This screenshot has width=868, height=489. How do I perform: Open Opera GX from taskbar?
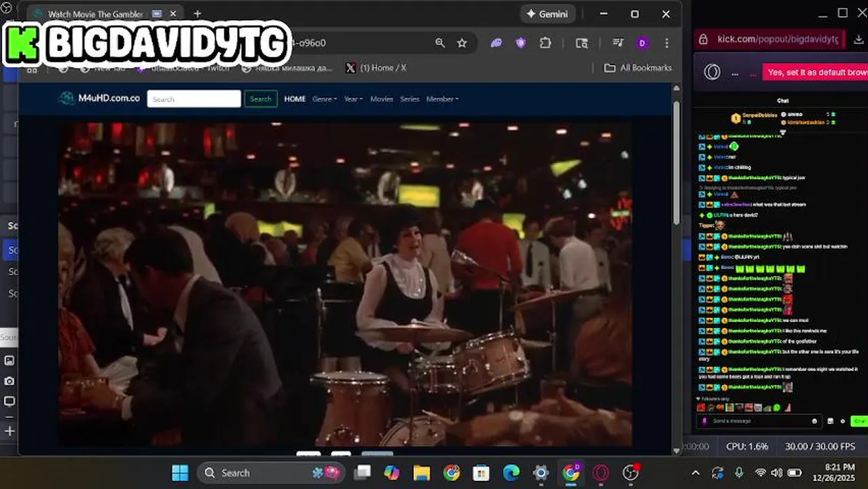tap(601, 473)
